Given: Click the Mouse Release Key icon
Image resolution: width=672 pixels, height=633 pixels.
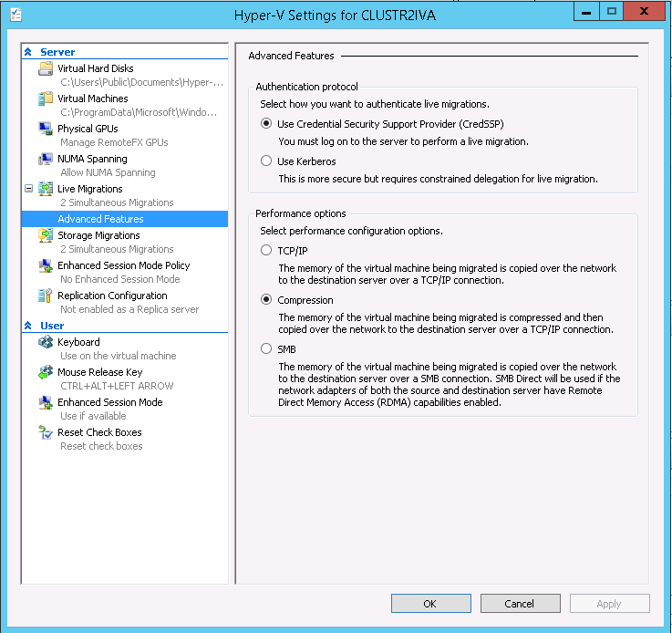Looking at the screenshot, I should 46,372.
